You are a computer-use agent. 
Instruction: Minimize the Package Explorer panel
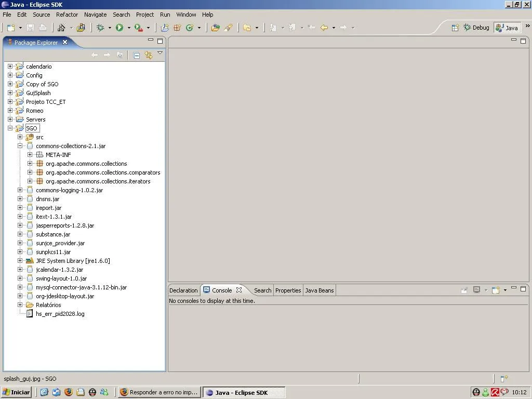151,40
